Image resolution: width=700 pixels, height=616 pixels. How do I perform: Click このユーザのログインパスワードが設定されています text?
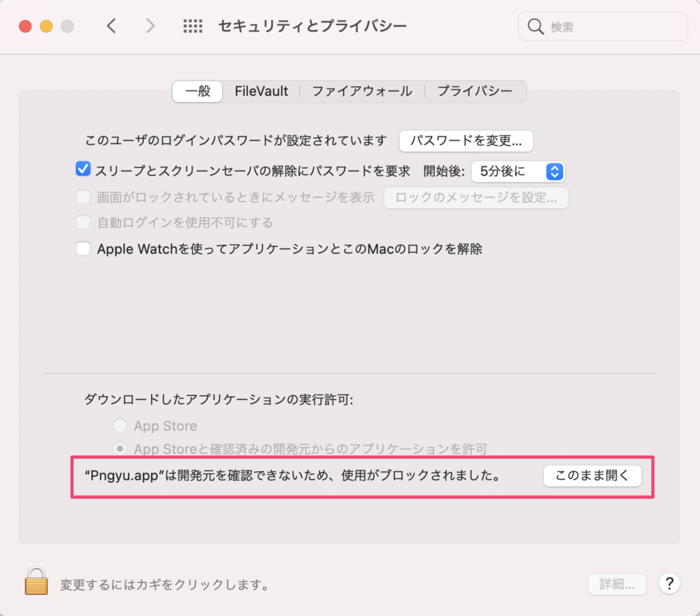236,141
